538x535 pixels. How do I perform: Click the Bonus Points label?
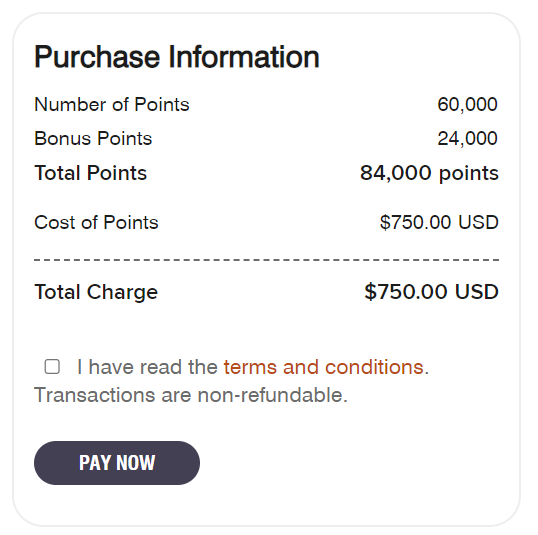[93, 138]
